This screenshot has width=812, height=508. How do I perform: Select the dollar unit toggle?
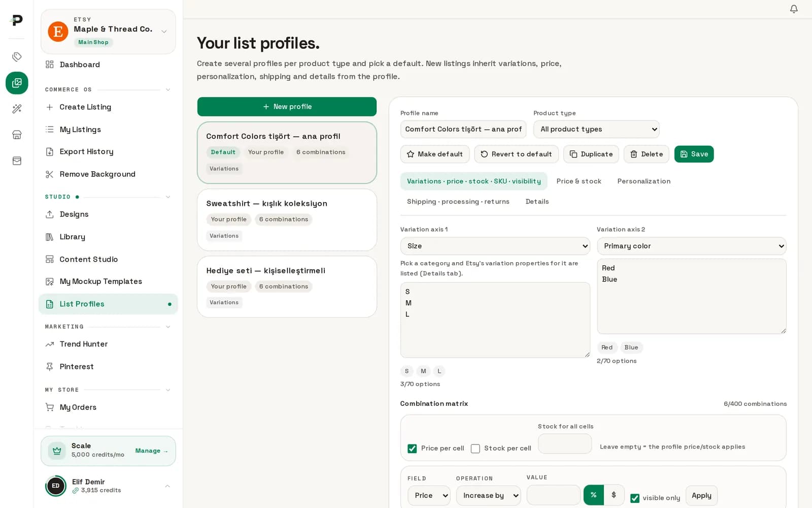point(614,495)
